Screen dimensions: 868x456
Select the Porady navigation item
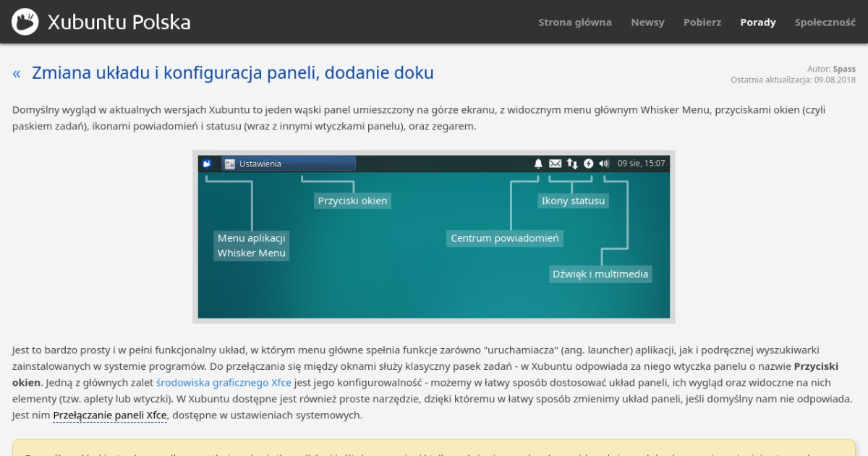point(757,22)
